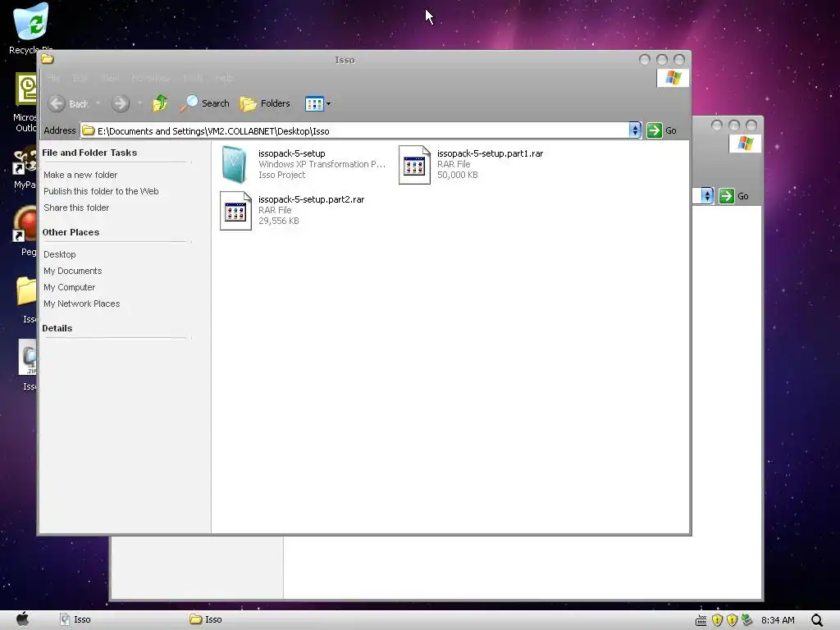
Task: Open My Network Places link
Action: tap(81, 304)
